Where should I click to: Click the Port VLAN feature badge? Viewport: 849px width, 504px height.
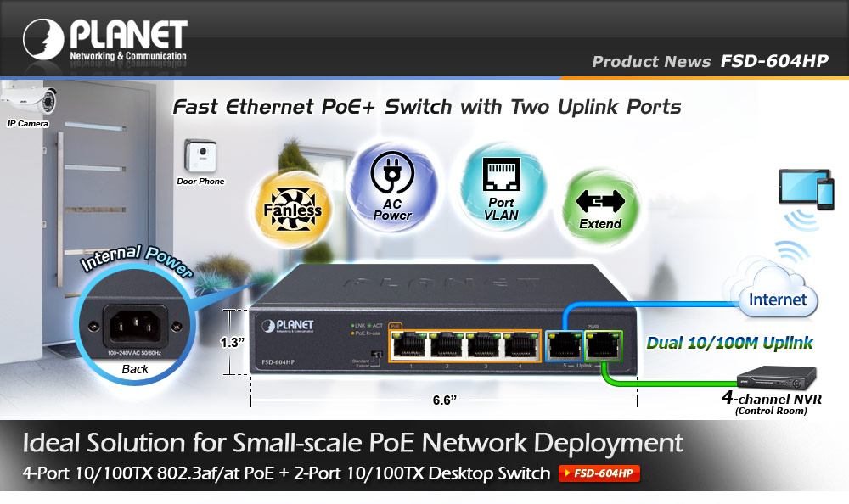pos(502,188)
